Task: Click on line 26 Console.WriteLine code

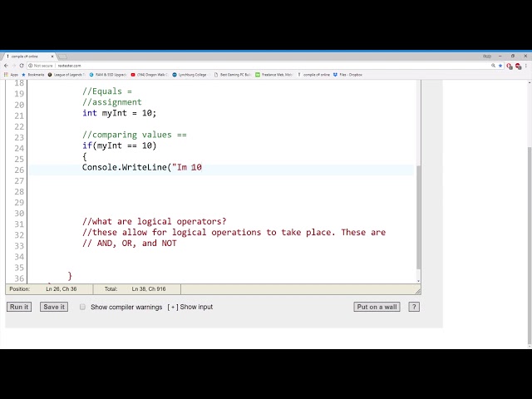Action: 142,167
